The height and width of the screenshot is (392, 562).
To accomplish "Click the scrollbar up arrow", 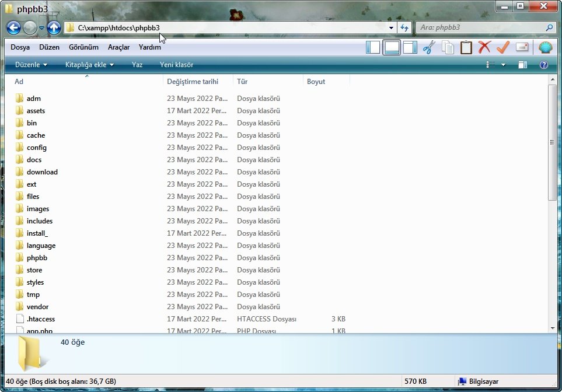I will [x=552, y=79].
